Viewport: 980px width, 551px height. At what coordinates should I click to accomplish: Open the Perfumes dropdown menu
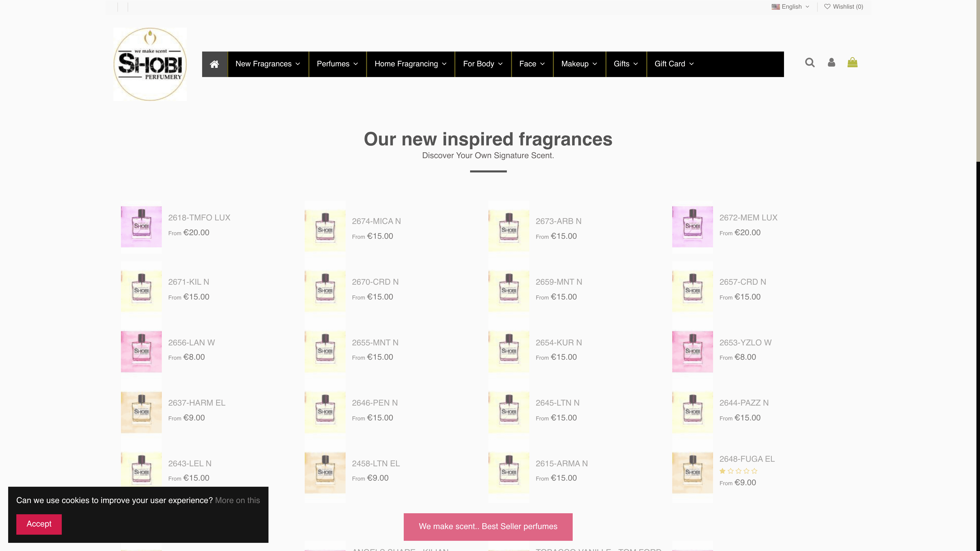(x=337, y=64)
